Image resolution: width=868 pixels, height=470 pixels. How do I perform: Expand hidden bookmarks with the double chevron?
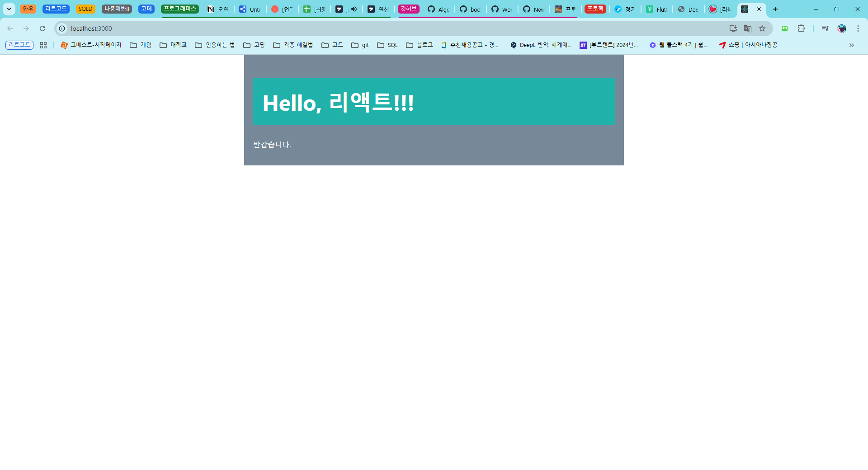[x=851, y=45]
